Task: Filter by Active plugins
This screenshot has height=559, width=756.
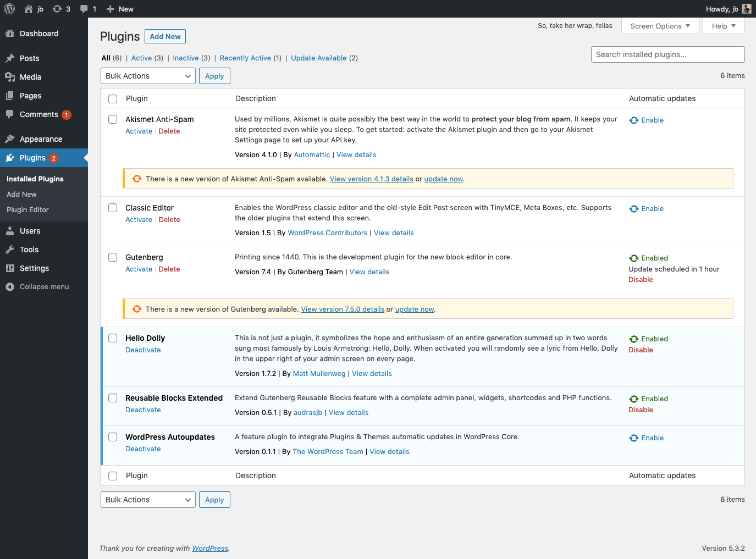Action: [141, 58]
